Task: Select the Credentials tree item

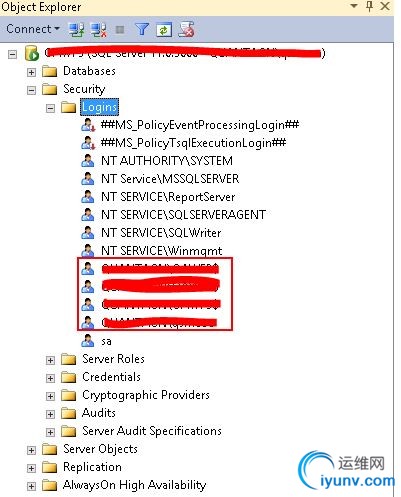Action: pyautogui.click(x=111, y=377)
